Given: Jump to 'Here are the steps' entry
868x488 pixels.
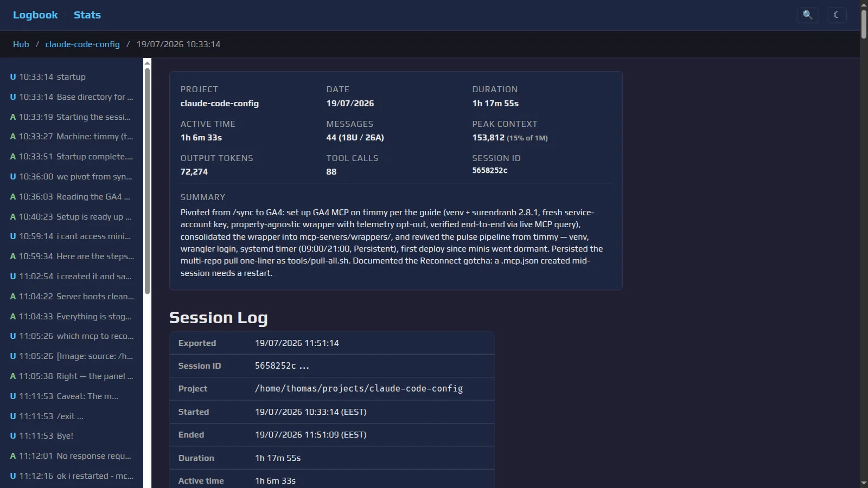Looking at the screenshot, I should click(72, 256).
